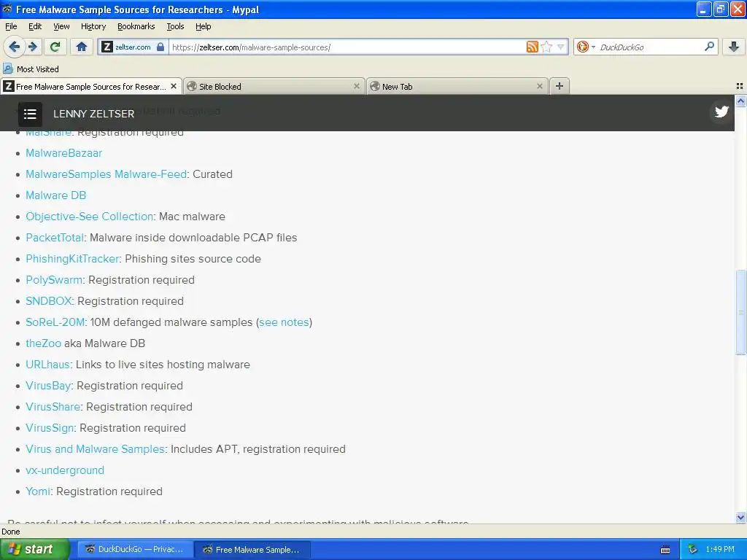Open the Edit menu
The image size is (747, 560).
pos(35,26)
